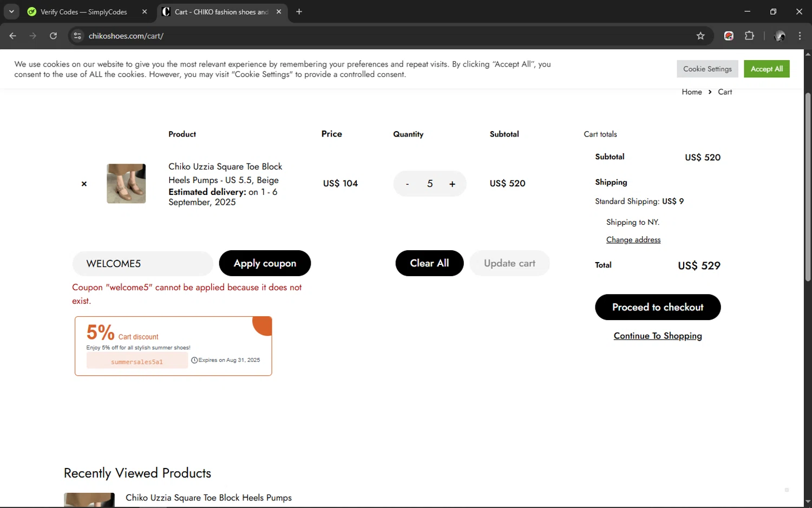Click the coupon does not exist error message

[187, 294]
